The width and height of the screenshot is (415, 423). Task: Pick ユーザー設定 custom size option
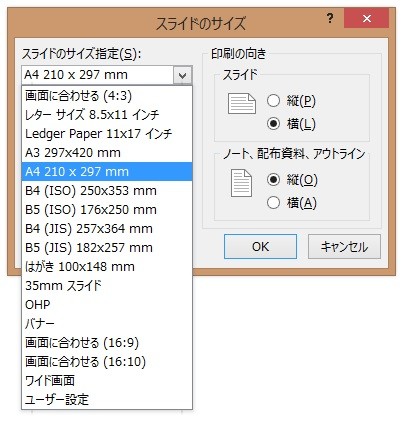point(107,400)
